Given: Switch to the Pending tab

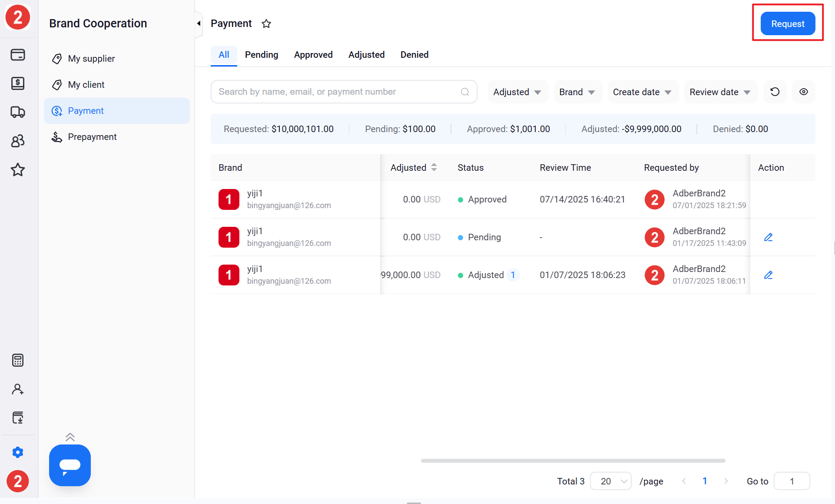Looking at the screenshot, I should (x=262, y=55).
